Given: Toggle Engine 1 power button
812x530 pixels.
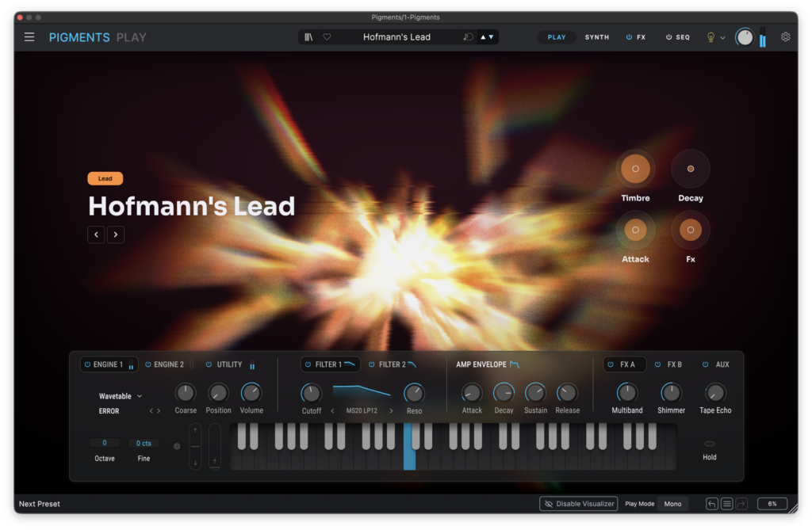Looking at the screenshot, I should 87,364.
